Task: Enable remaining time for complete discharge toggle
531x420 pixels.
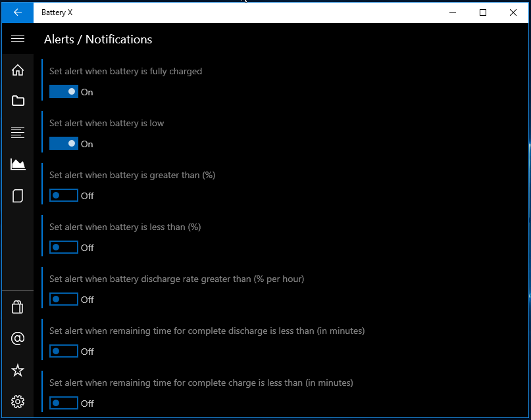Action: click(x=64, y=352)
